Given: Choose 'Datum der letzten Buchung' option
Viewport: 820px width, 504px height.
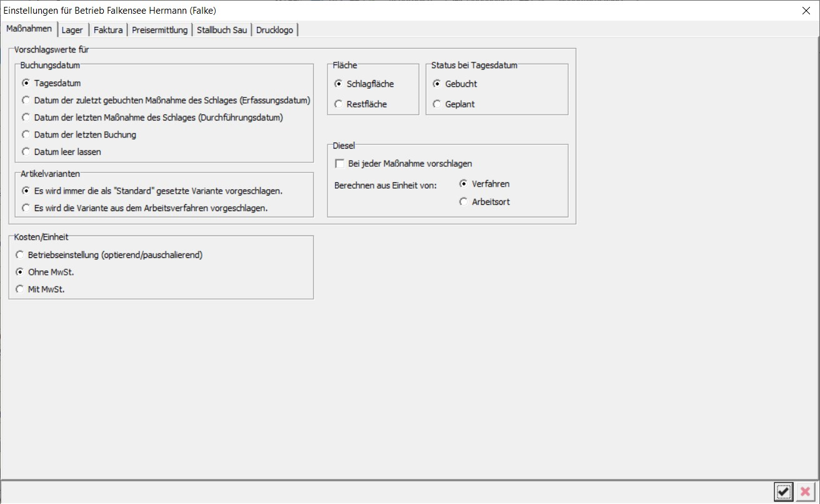Looking at the screenshot, I should tap(26, 134).
